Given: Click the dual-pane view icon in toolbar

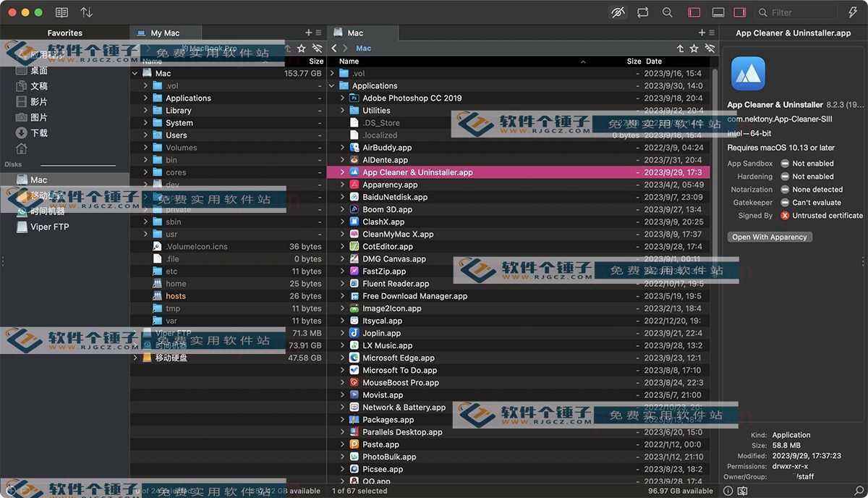Looking at the screenshot, I should coord(62,12).
